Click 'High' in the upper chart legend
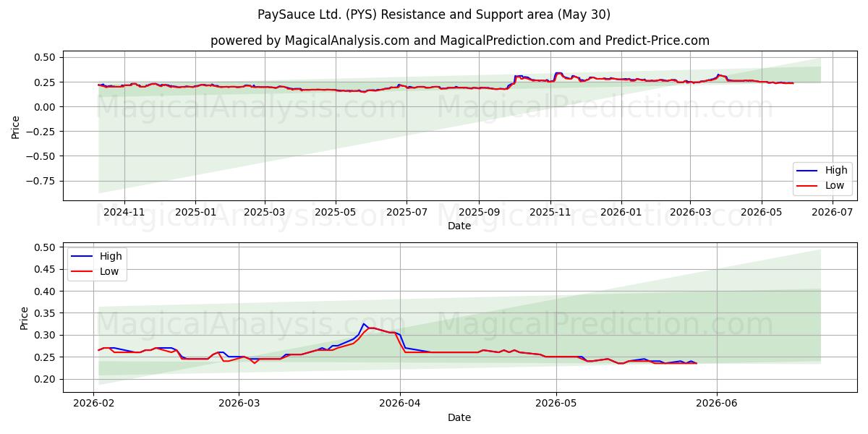 [835, 171]
